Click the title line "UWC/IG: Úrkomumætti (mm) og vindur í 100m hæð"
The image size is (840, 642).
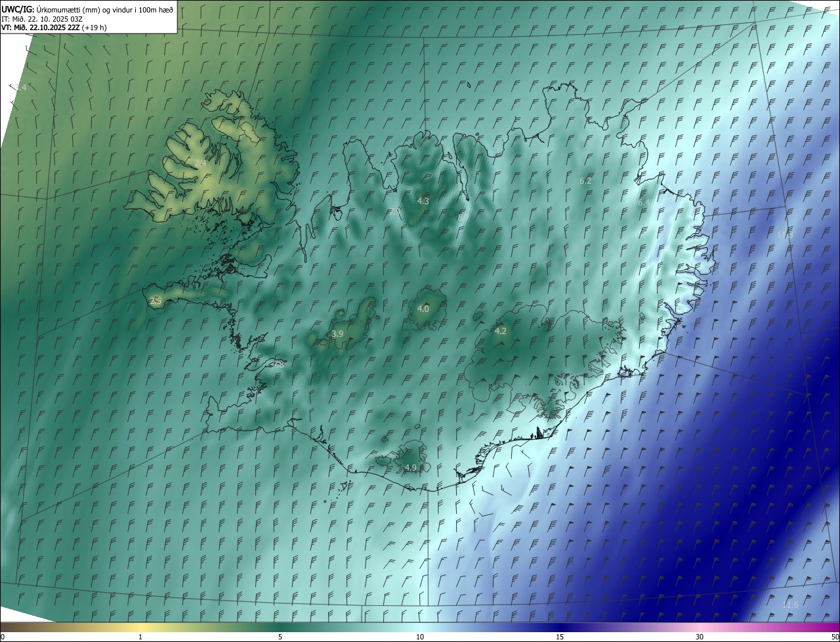87,9
